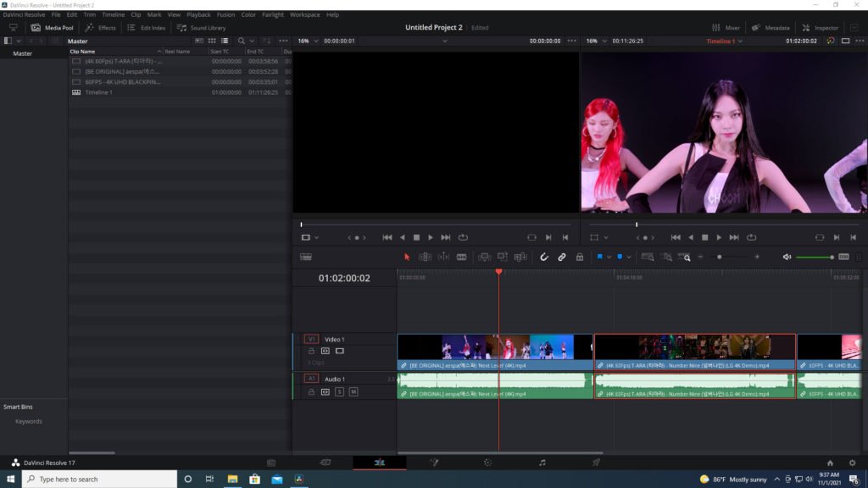Toggle linked selection chain icon

tap(561, 257)
